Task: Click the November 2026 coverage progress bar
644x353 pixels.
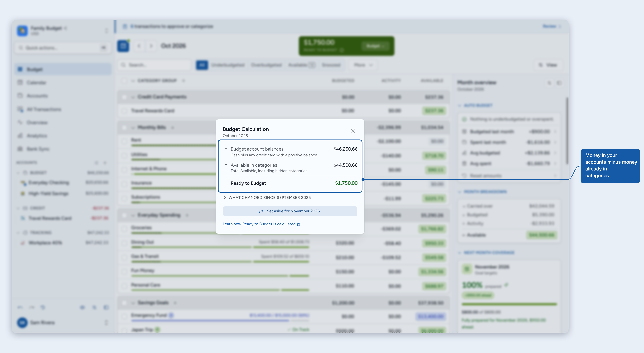Action: [x=509, y=304]
